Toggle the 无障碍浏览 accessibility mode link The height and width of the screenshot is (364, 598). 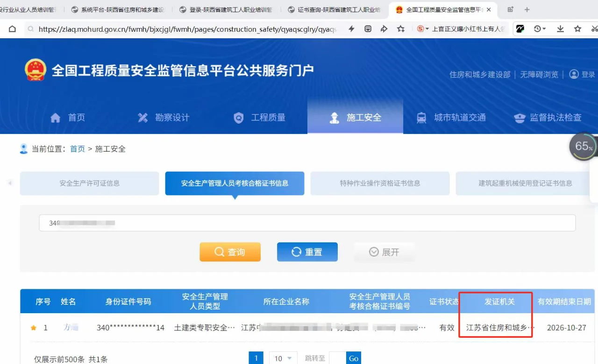pos(539,74)
